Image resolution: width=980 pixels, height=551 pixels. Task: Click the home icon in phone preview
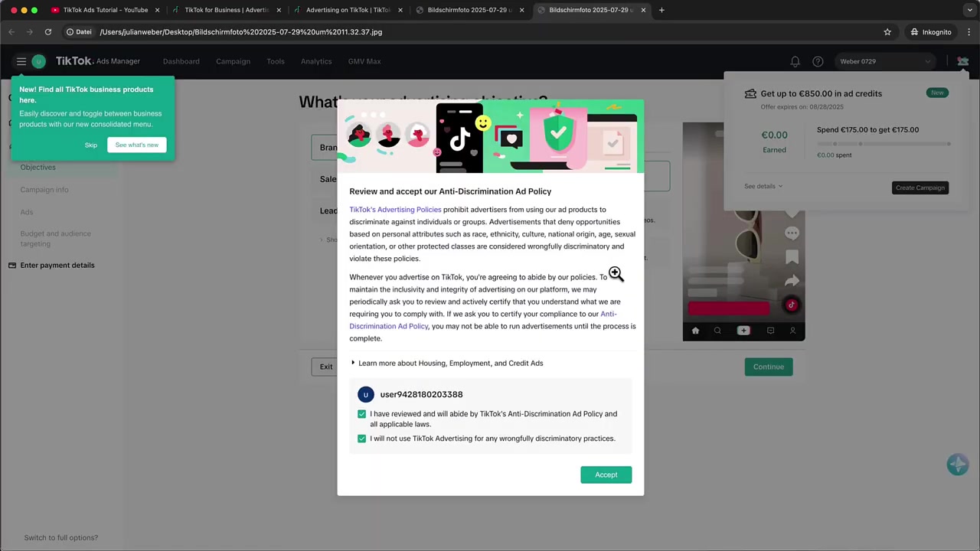click(695, 331)
